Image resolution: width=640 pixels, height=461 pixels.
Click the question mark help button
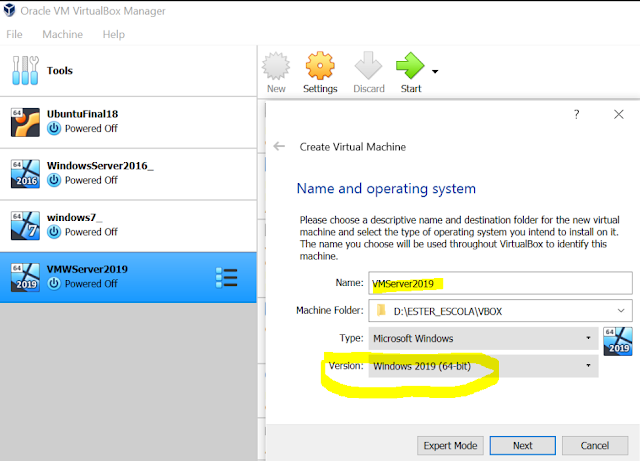point(576,114)
